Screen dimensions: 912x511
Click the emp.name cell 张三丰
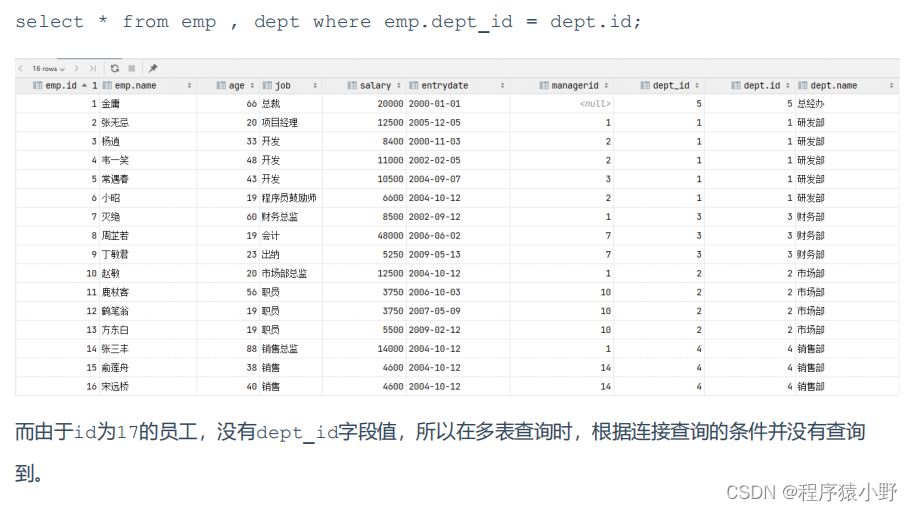coord(116,348)
